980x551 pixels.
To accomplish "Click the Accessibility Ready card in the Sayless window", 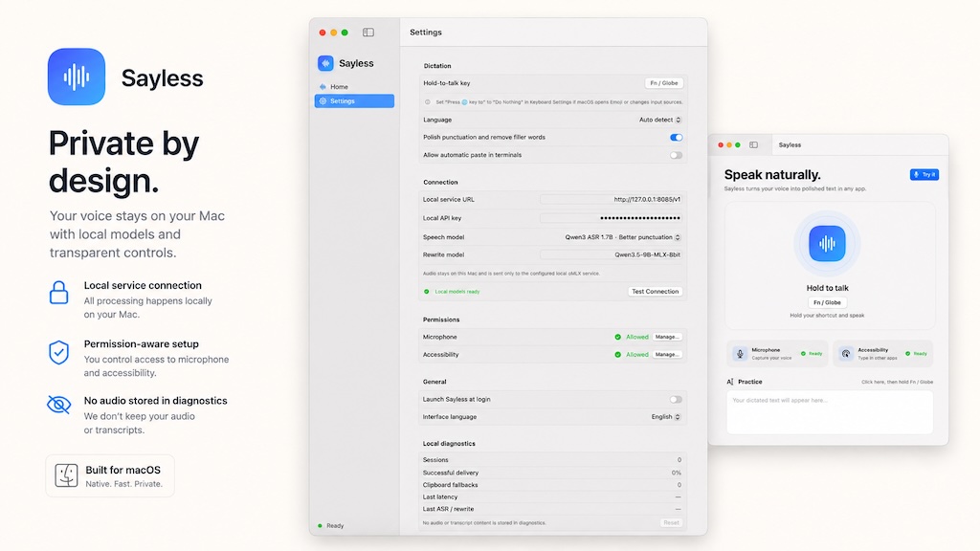I will coord(882,354).
